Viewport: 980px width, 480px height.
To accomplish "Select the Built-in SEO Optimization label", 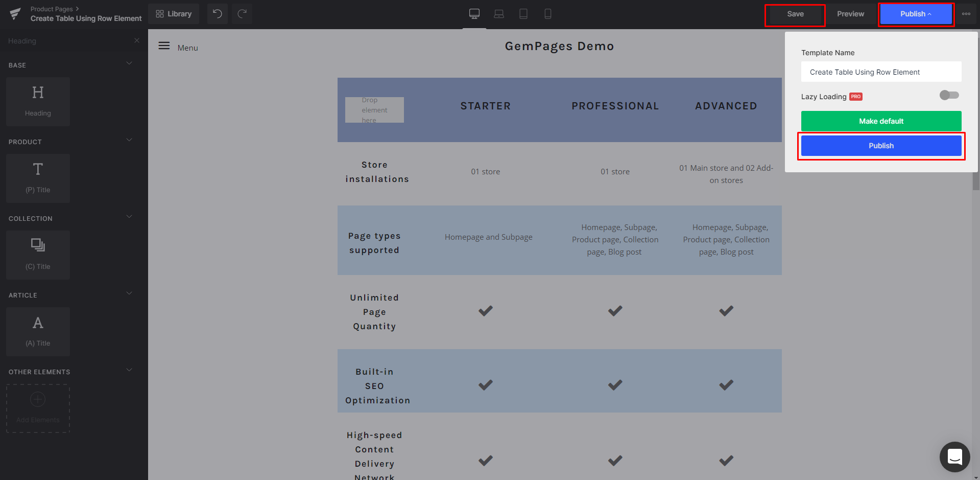I will [377, 386].
